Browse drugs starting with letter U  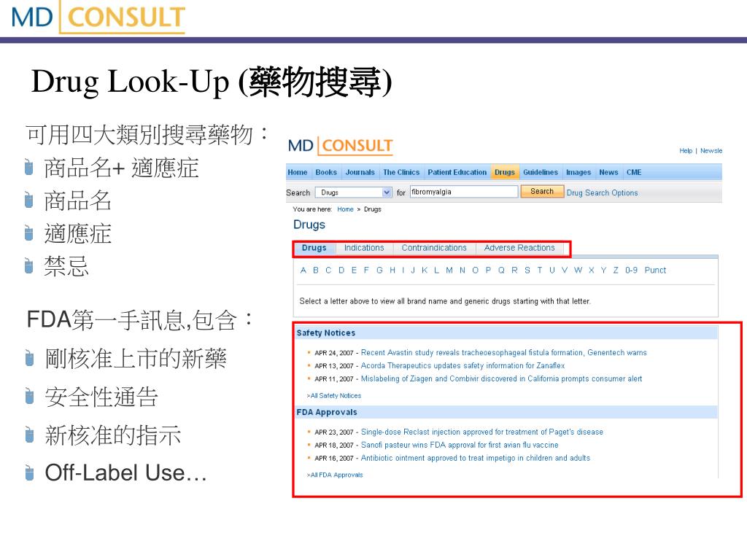(552, 271)
